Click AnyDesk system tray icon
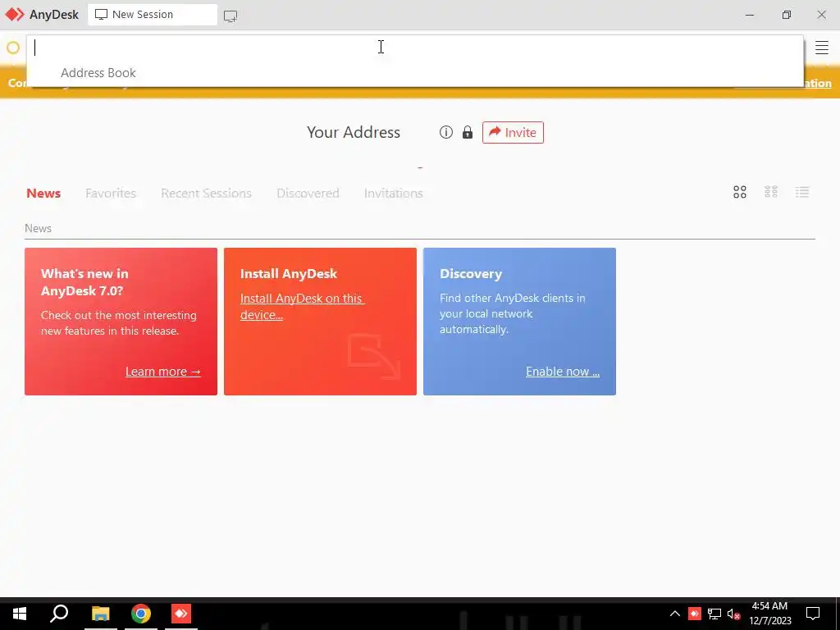Image resolution: width=840 pixels, height=630 pixels. (x=694, y=614)
